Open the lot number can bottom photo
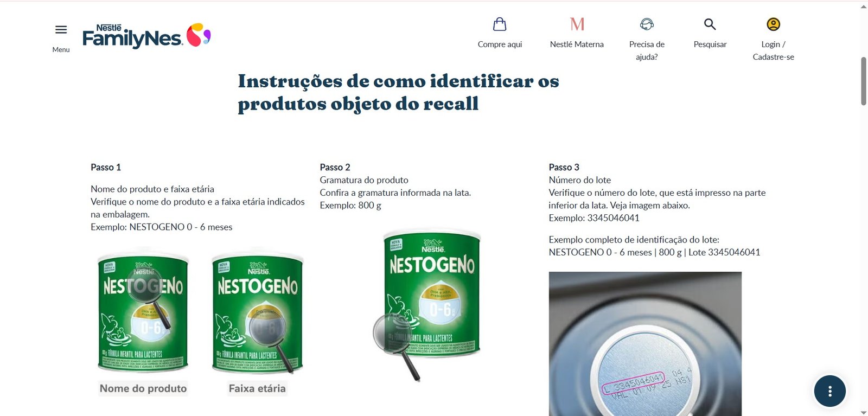Image resolution: width=868 pixels, height=416 pixels. (645, 344)
